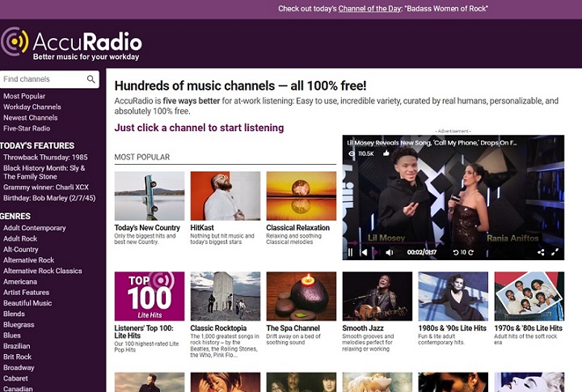The width and height of the screenshot is (582, 392).
Task: Play 1980s & '90s Lite Hits thumbnail
Action: click(453, 297)
